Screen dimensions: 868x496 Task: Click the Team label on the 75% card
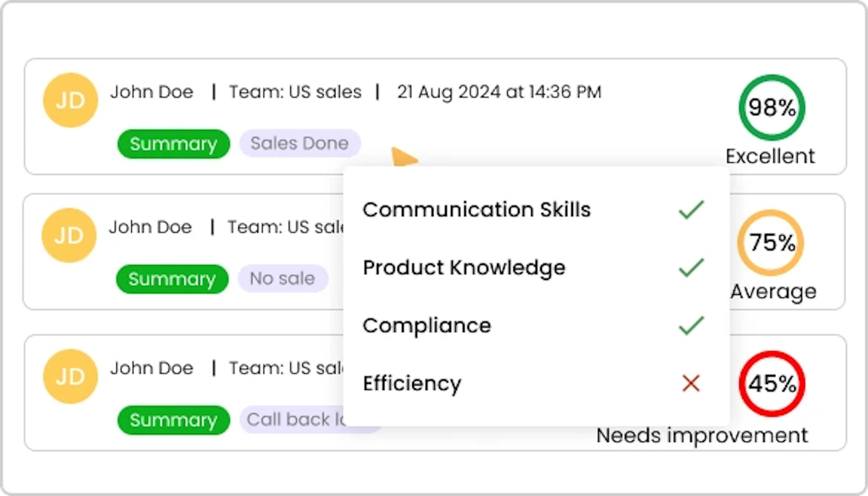click(286, 227)
